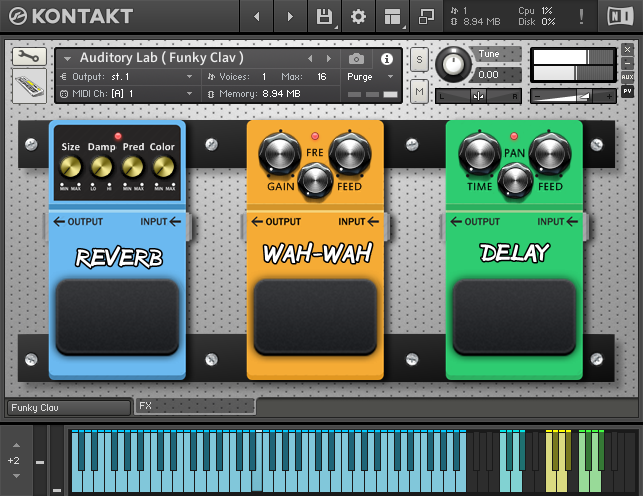
Task: Open the instrument info icon
Action: coord(387,59)
